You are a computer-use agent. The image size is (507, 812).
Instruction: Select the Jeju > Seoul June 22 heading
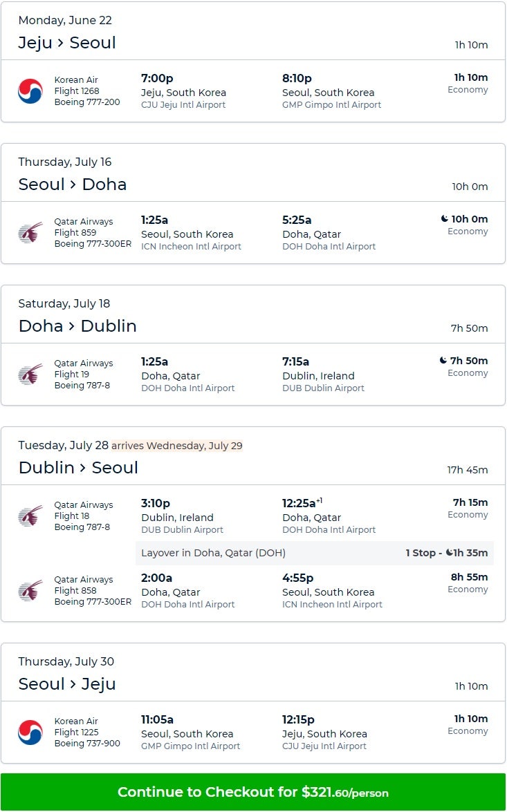click(67, 43)
